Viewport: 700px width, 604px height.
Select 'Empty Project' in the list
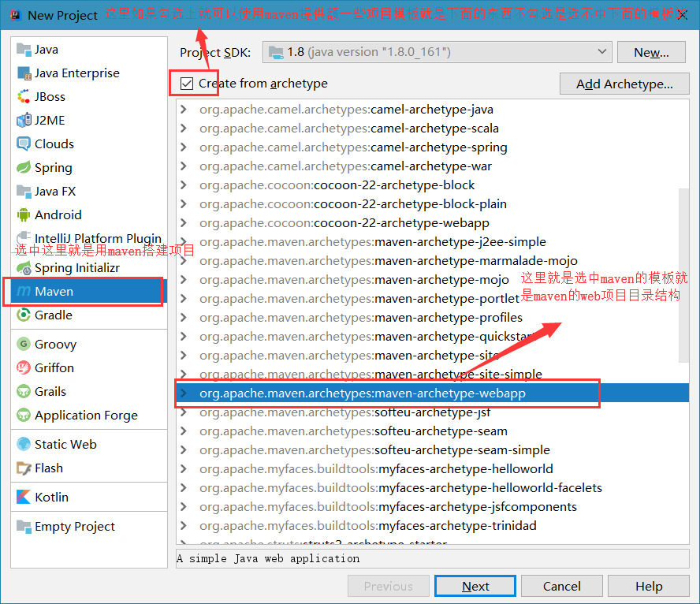89,526
